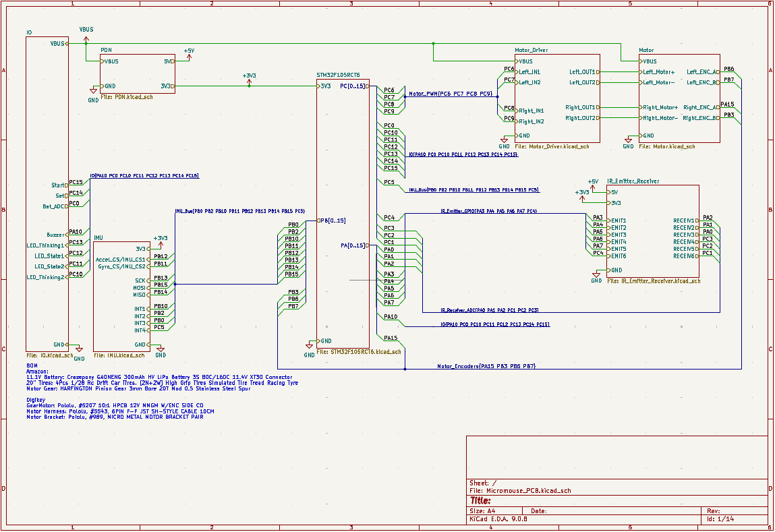
Task: Select the GND symbol beside the Motor_Driver sheet
Action: pos(504,142)
